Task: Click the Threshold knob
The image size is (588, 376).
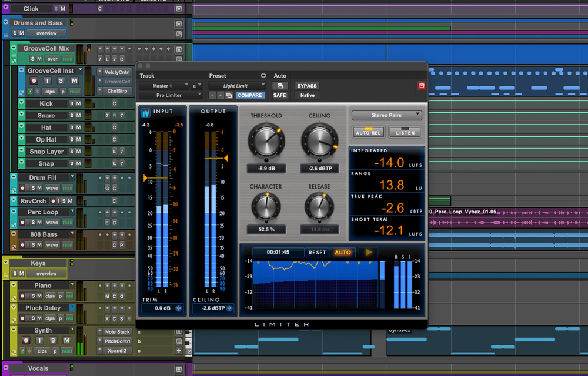Action: (x=266, y=140)
